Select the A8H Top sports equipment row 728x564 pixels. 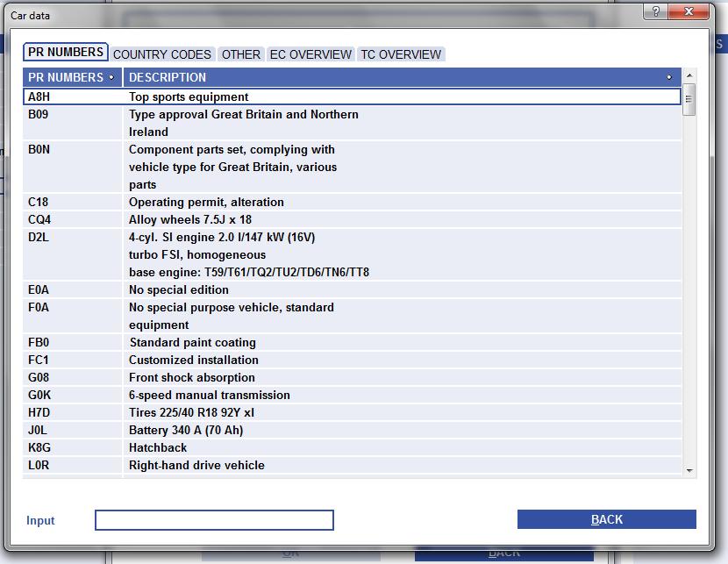351,97
